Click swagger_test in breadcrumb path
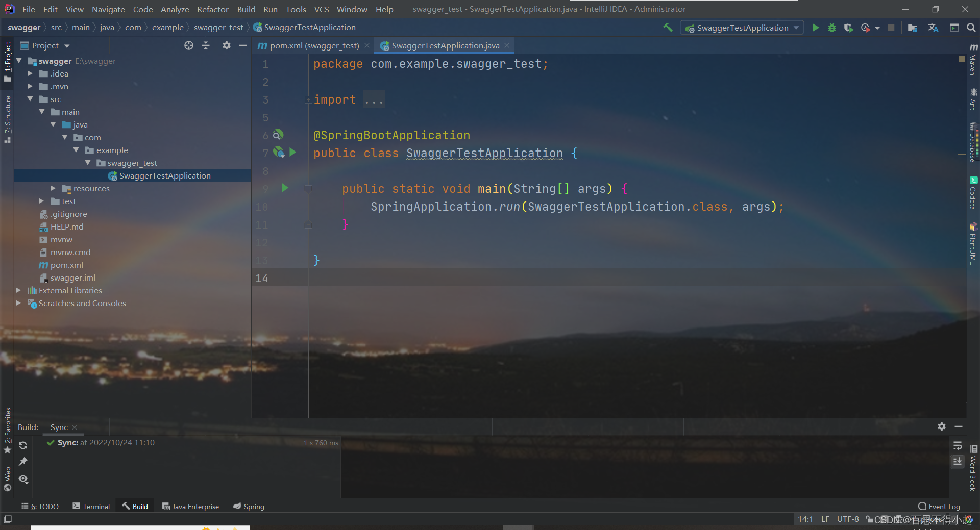Screen dimensions: 980x530 click(x=218, y=28)
